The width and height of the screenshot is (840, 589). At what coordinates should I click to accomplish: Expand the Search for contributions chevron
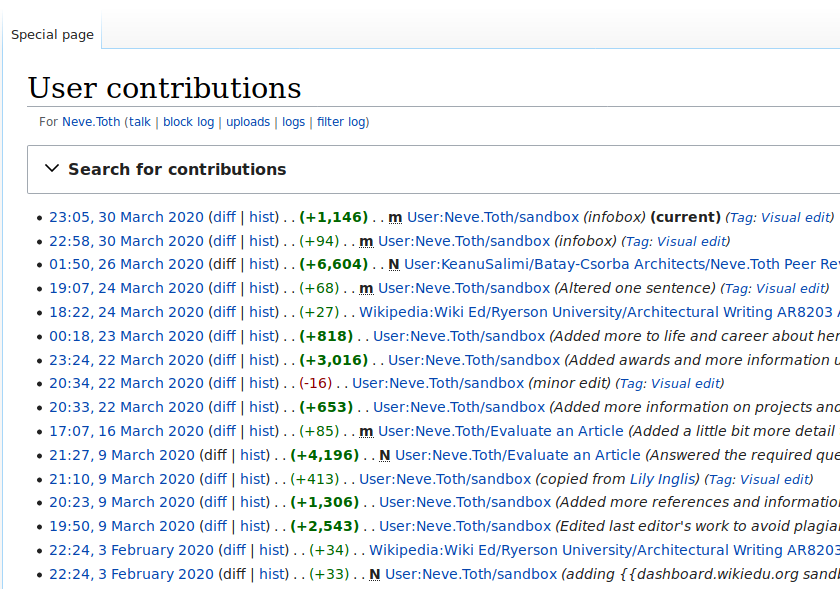(x=52, y=169)
